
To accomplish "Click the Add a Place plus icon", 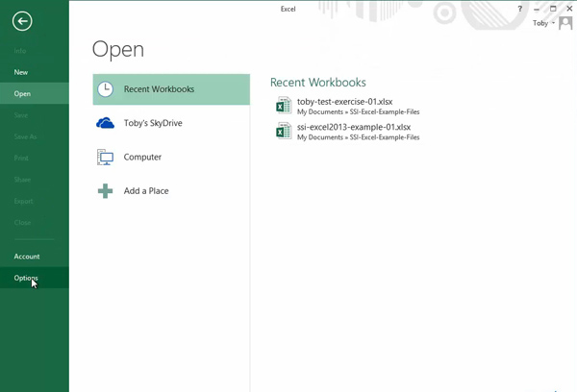I will pyautogui.click(x=106, y=191).
